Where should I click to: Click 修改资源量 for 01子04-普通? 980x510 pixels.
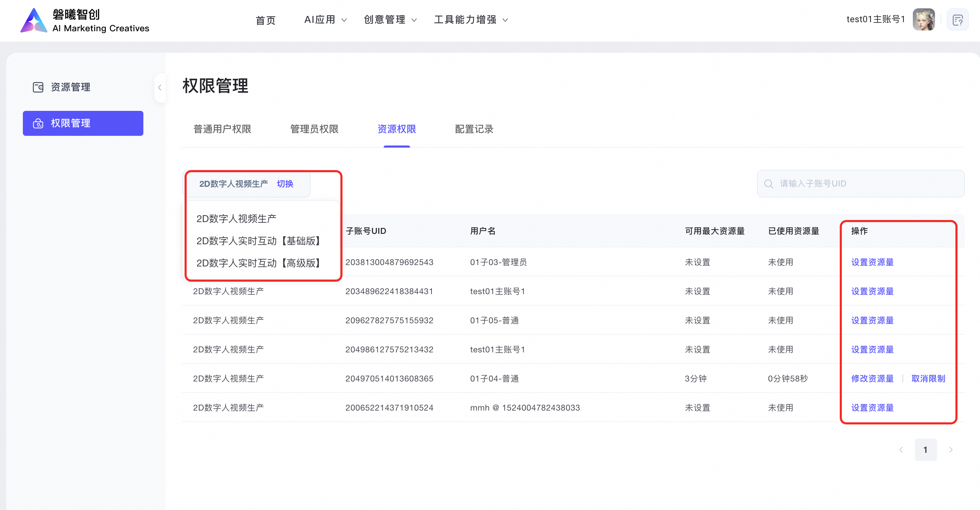[x=872, y=379]
